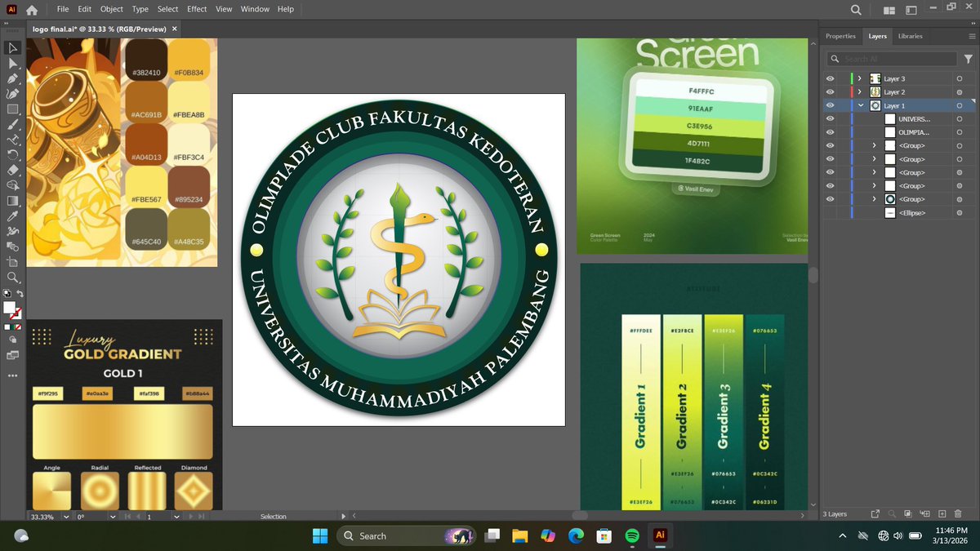The height and width of the screenshot is (551, 980).
Task: Filter layers with the funnel icon
Action: 969,59
